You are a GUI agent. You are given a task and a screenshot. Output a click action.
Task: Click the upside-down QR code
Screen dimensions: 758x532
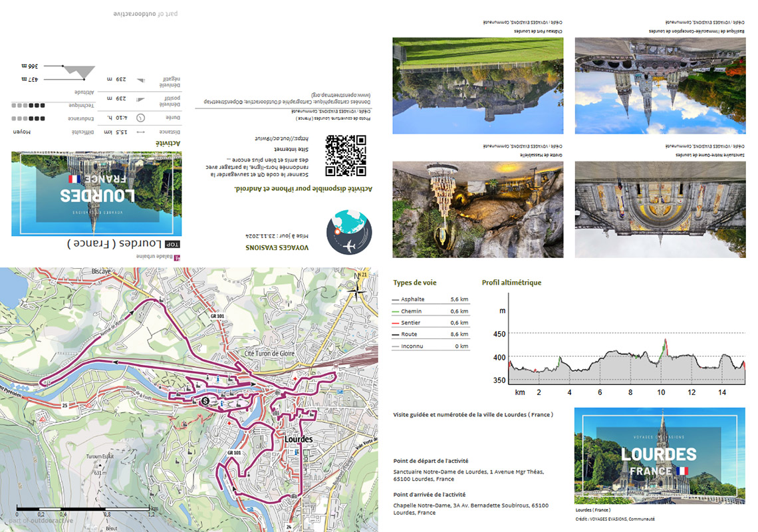tap(346, 155)
